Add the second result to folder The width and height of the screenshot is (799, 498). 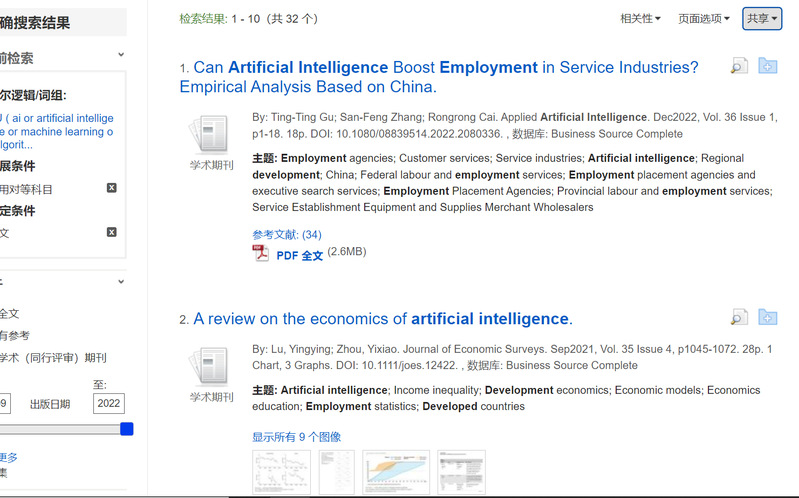click(x=767, y=317)
